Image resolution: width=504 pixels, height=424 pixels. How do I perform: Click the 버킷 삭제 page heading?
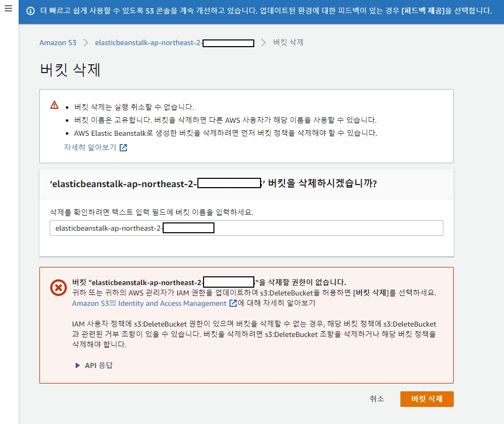[x=70, y=70]
